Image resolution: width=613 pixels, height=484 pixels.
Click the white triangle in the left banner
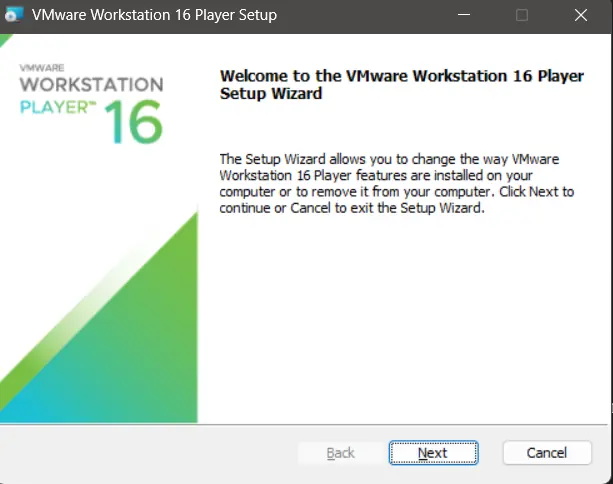point(50,250)
